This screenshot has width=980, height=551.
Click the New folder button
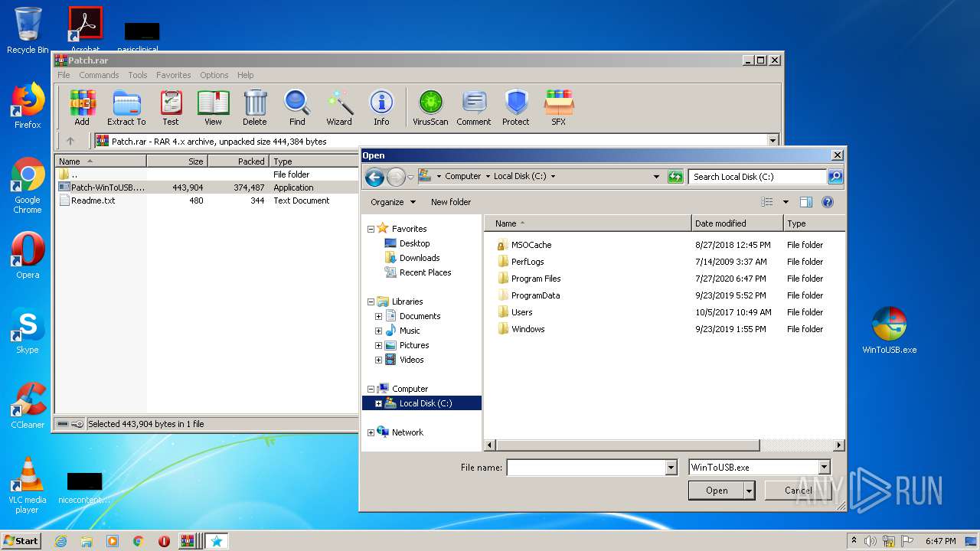tap(451, 202)
